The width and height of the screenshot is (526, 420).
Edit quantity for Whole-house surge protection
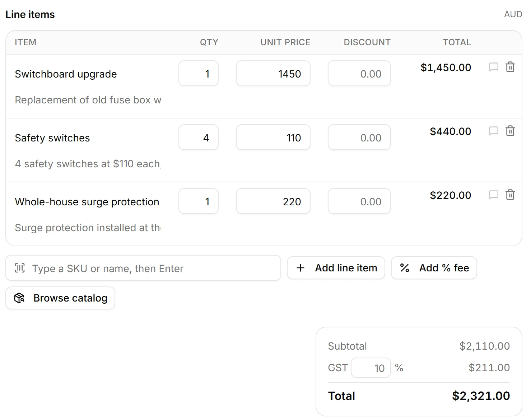pyautogui.click(x=199, y=201)
